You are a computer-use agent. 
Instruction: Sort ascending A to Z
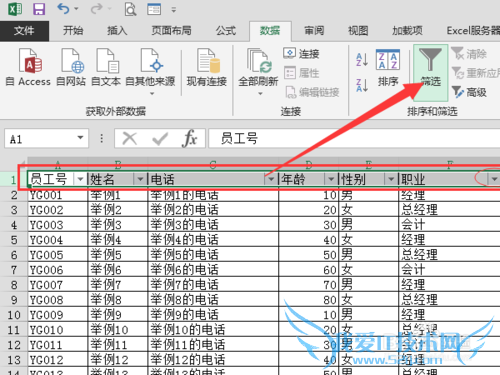tap(362, 60)
